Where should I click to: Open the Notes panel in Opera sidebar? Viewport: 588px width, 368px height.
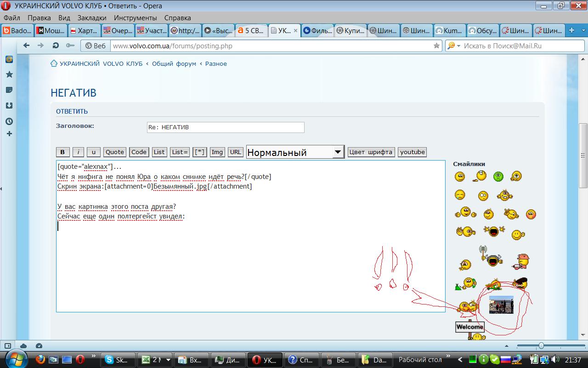coord(9,90)
